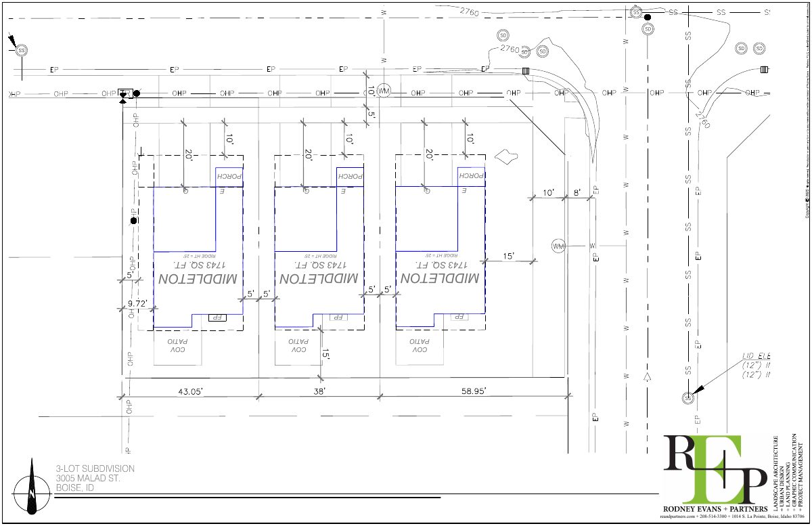Click the north arrow compass symbol
812x526 pixels.
click(x=31, y=487)
